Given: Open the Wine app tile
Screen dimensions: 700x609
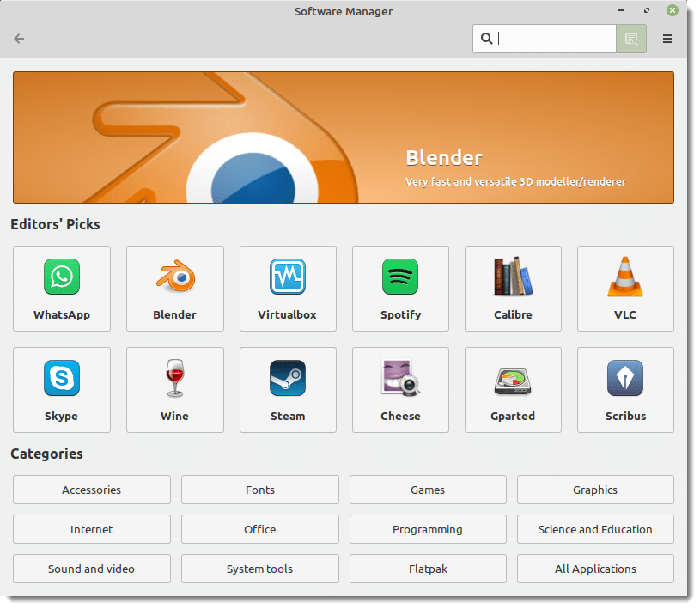Looking at the screenshot, I should coord(175,392).
